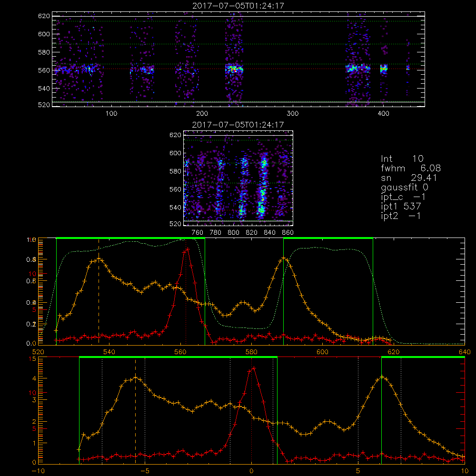Viewport: 476px width, 476px height.
Task: Click x-axis label 10 of the bottom plot
Action: [465, 471]
